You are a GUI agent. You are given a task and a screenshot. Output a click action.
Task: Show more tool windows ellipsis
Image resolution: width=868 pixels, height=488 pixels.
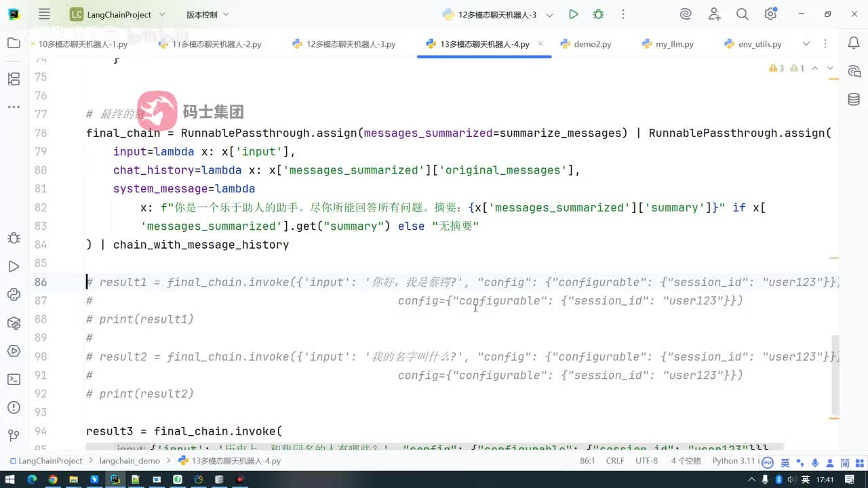[14, 106]
